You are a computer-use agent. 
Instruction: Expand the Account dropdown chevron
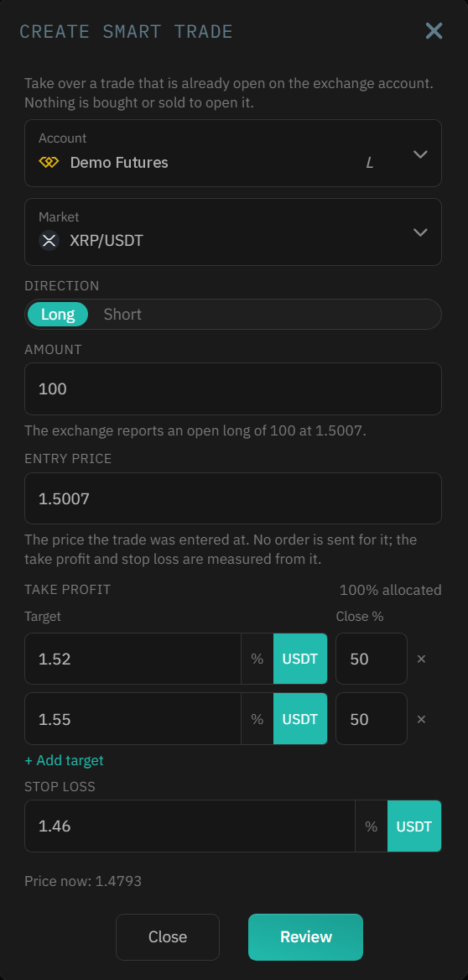420,154
